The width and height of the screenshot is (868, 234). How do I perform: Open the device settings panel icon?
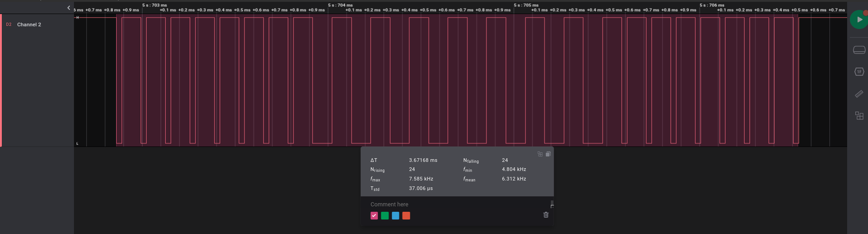pos(859,50)
